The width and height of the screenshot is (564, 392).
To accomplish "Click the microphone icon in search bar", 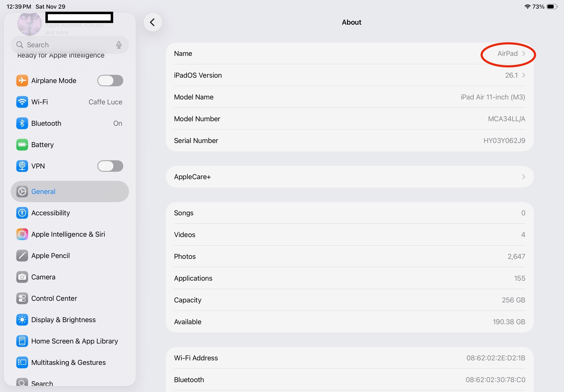I will [x=119, y=45].
